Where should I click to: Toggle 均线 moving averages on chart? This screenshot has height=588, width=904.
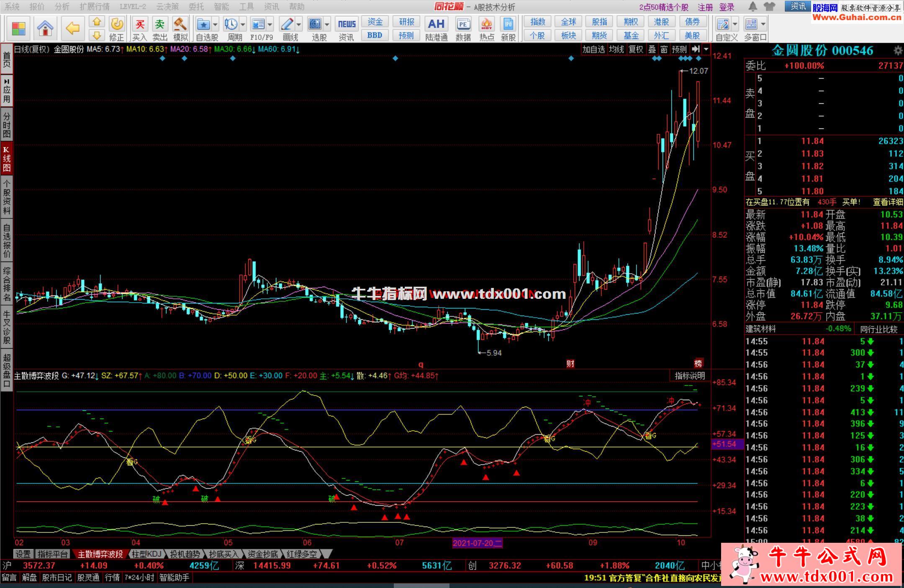click(616, 49)
